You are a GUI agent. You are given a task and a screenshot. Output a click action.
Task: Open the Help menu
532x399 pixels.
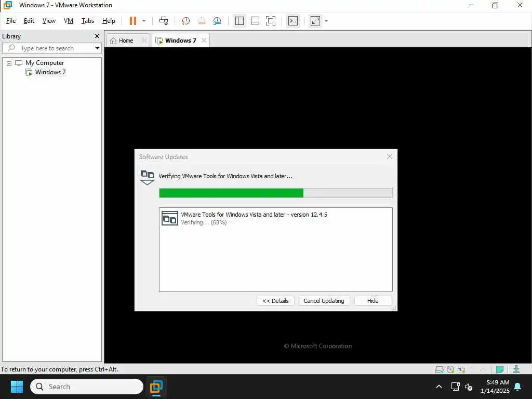[x=109, y=21]
